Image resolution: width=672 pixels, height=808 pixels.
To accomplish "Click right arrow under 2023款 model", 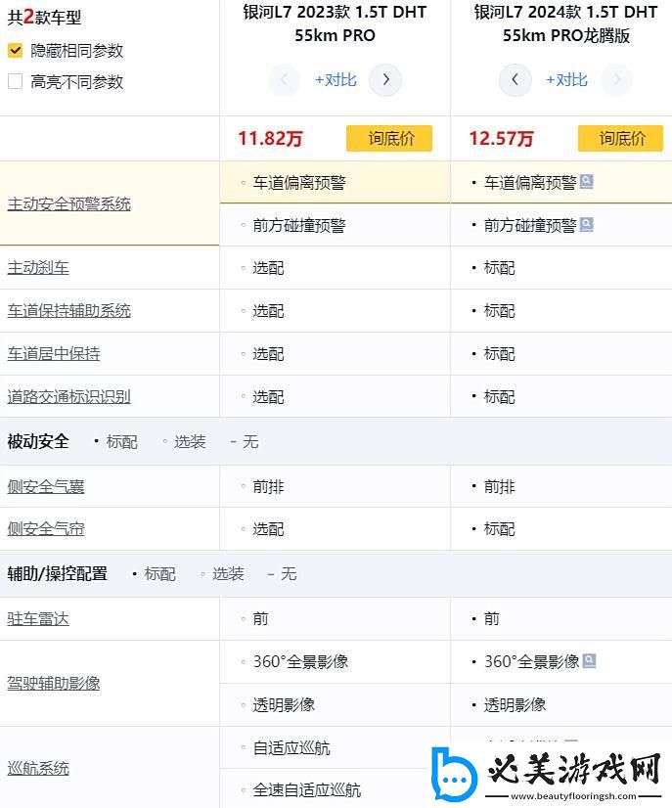I will 385,79.
